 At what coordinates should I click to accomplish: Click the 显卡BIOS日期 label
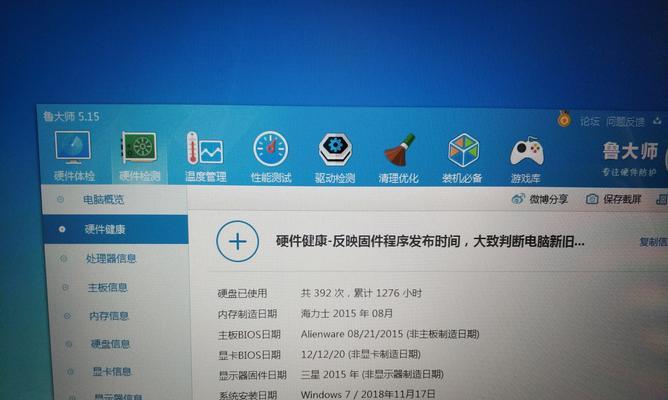click(249, 355)
